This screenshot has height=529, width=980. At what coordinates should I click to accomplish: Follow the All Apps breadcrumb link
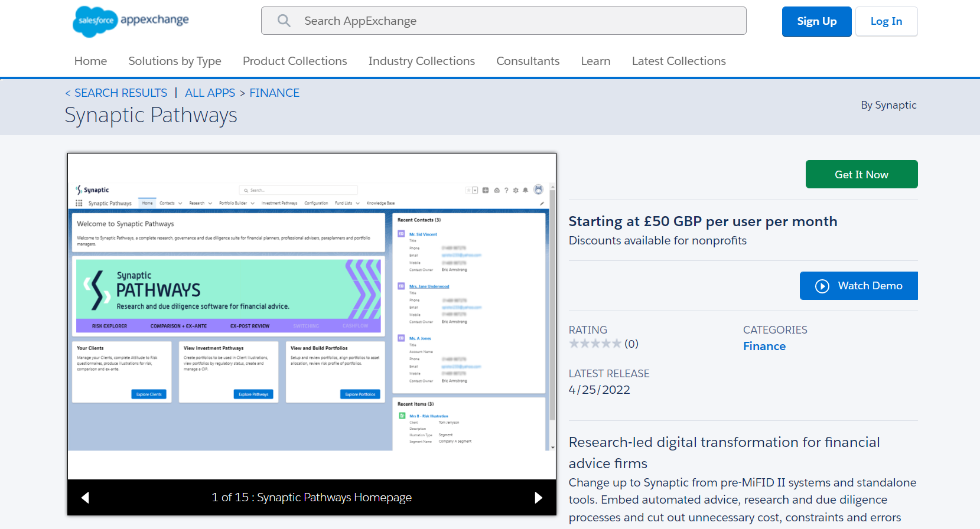click(210, 93)
